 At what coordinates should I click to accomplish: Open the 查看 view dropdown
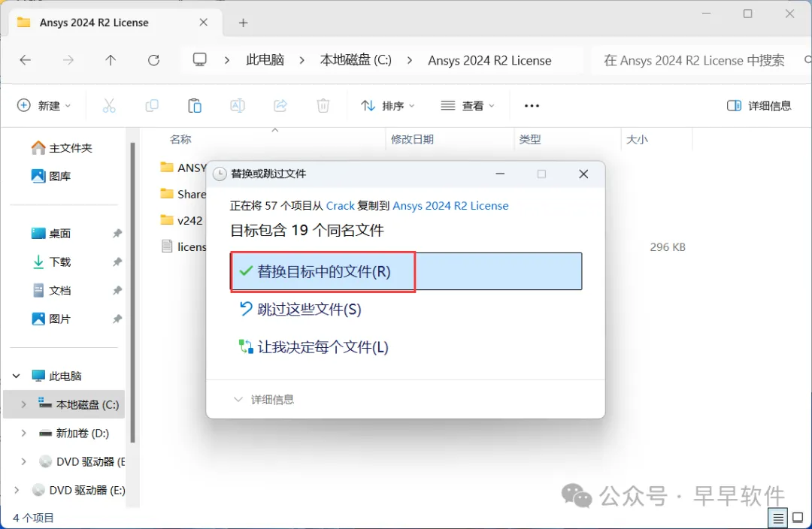tap(468, 106)
